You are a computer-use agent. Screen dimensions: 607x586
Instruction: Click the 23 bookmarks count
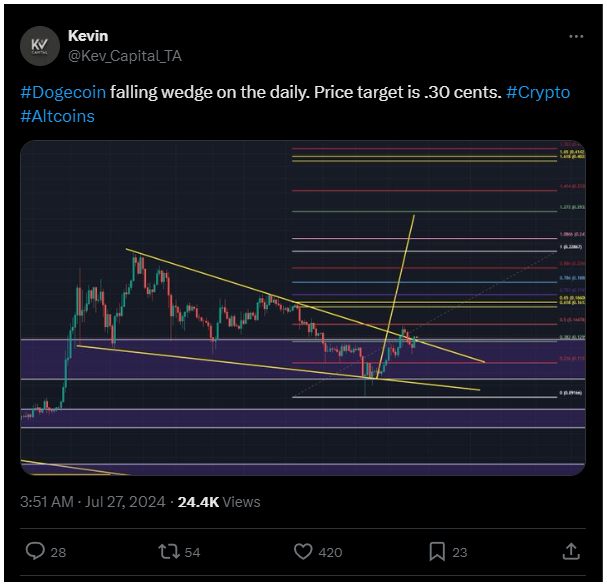(459, 552)
